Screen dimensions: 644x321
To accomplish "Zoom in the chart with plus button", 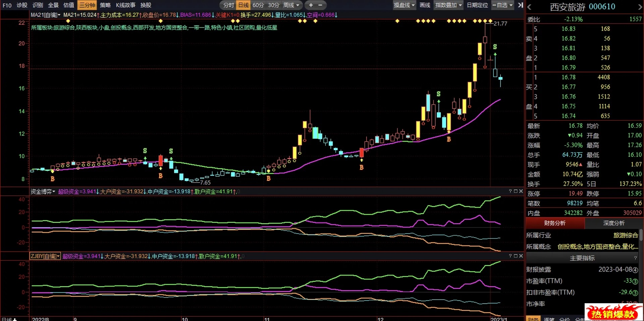I will pos(311,5).
